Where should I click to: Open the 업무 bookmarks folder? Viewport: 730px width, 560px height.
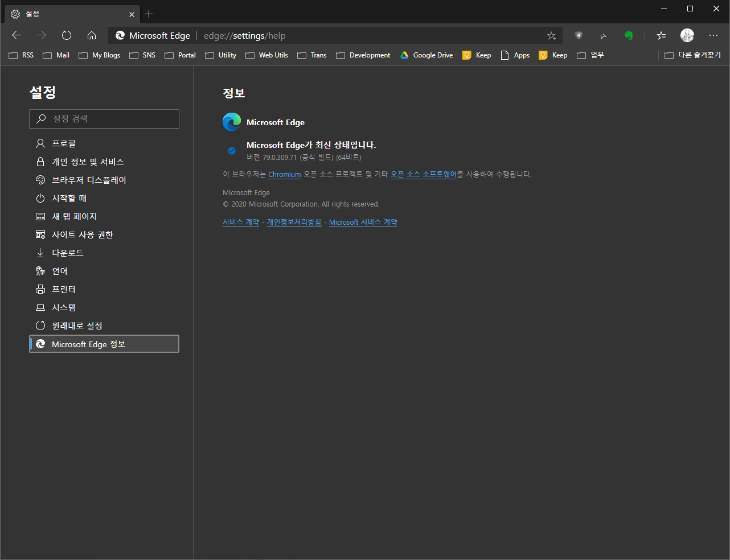[x=590, y=55]
